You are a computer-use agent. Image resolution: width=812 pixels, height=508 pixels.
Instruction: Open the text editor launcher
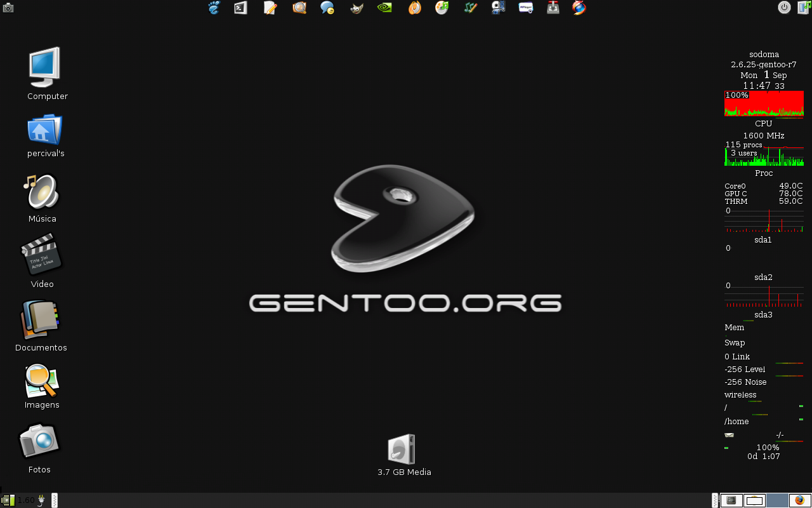click(270, 8)
